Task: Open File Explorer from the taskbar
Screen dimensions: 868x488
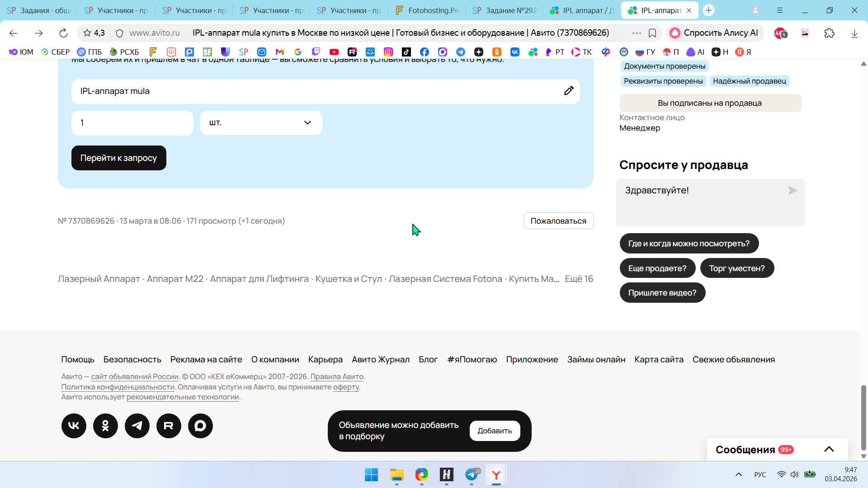Action: [396, 475]
